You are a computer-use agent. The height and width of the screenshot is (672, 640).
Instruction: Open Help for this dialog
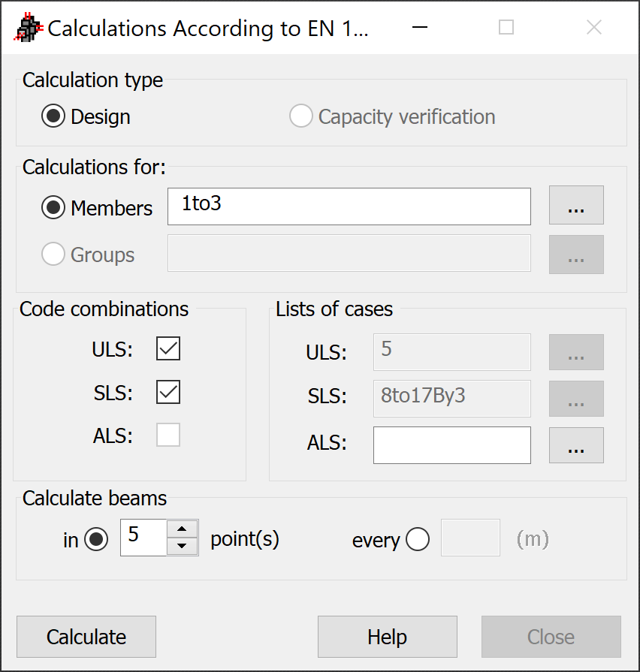pos(387,637)
